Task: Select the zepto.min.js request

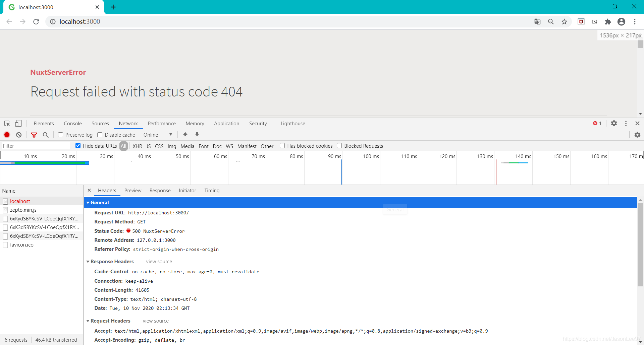Action: (x=42, y=210)
